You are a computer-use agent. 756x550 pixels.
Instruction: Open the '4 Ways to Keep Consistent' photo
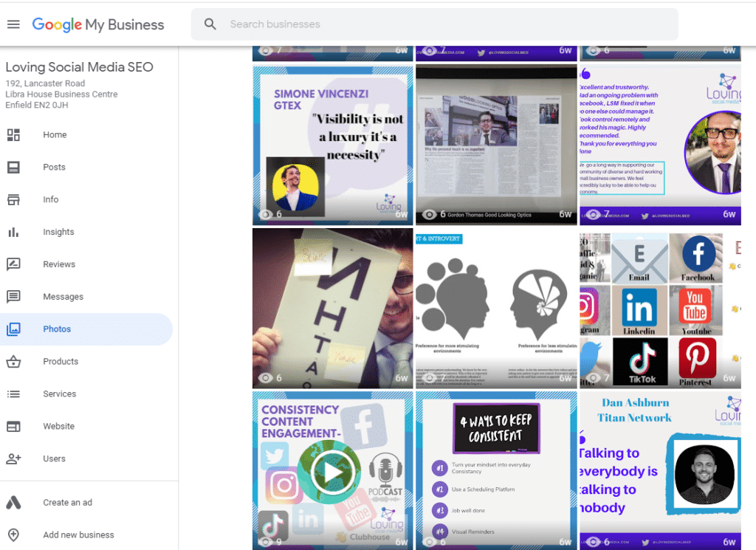pos(496,470)
